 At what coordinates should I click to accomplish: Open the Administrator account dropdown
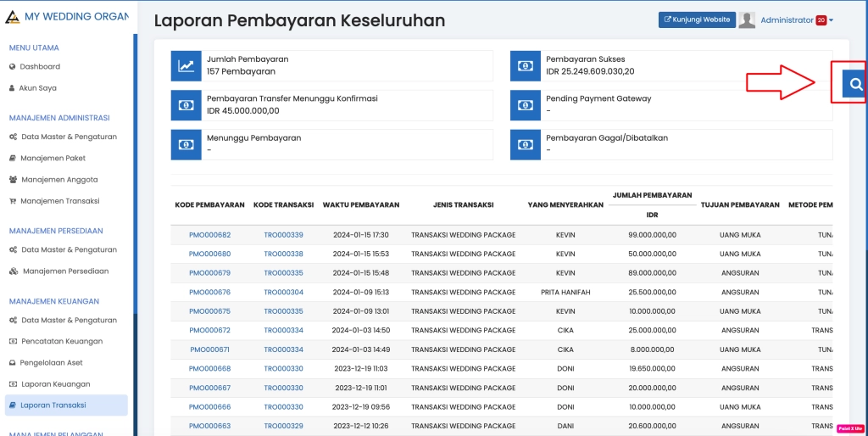click(797, 20)
